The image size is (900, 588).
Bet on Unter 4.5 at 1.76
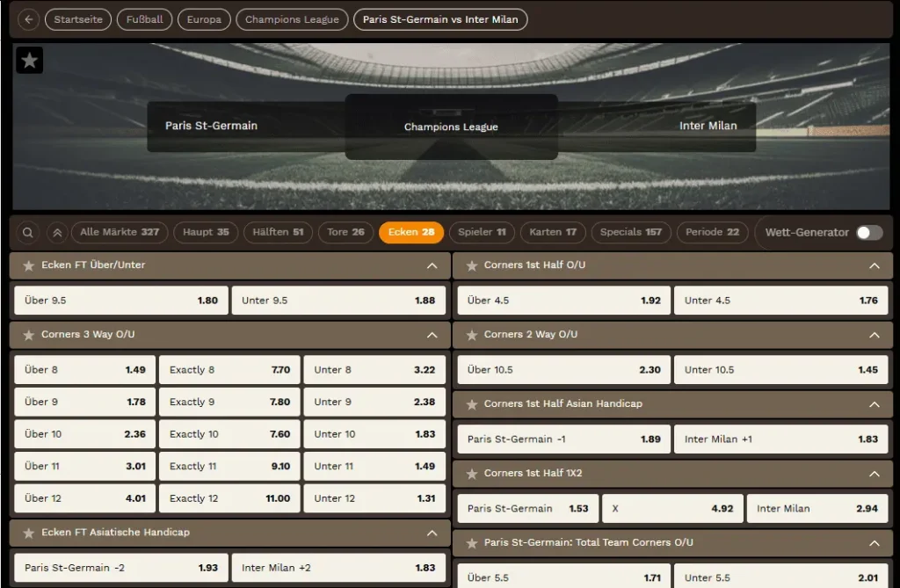pos(781,301)
